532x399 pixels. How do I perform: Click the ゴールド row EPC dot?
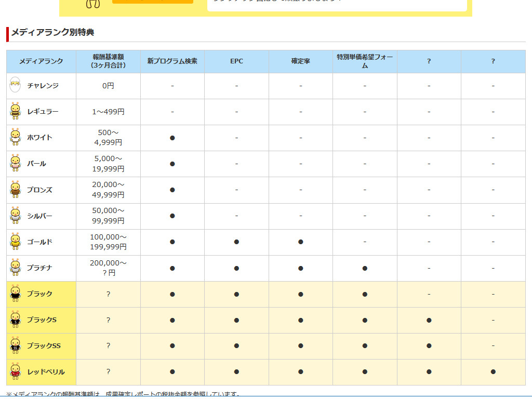coord(236,242)
